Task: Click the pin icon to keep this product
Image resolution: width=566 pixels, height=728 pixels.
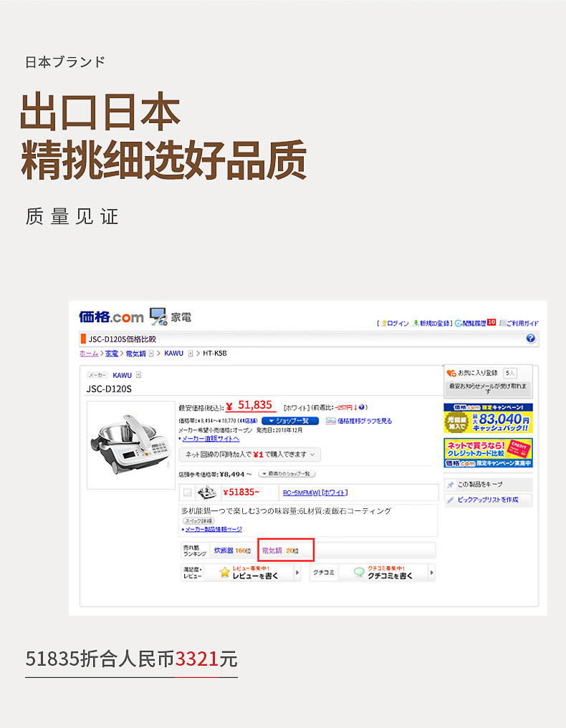Action: [450, 485]
